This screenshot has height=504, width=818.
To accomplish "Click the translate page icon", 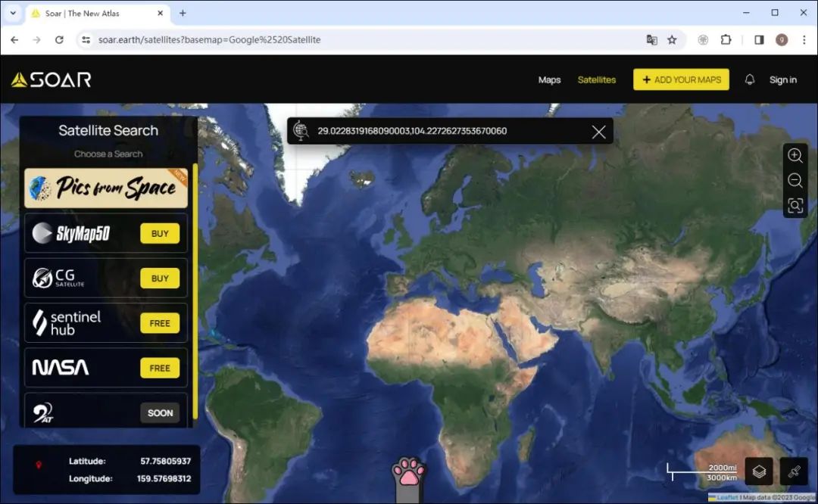I will click(651, 39).
